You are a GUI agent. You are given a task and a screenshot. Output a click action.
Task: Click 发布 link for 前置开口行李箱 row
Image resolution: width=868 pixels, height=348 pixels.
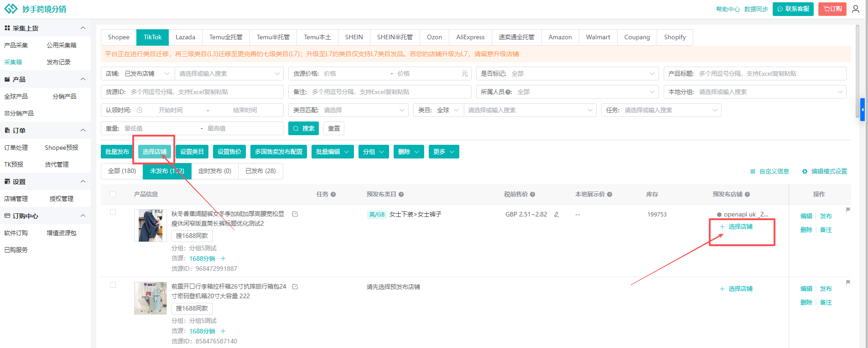click(x=826, y=289)
